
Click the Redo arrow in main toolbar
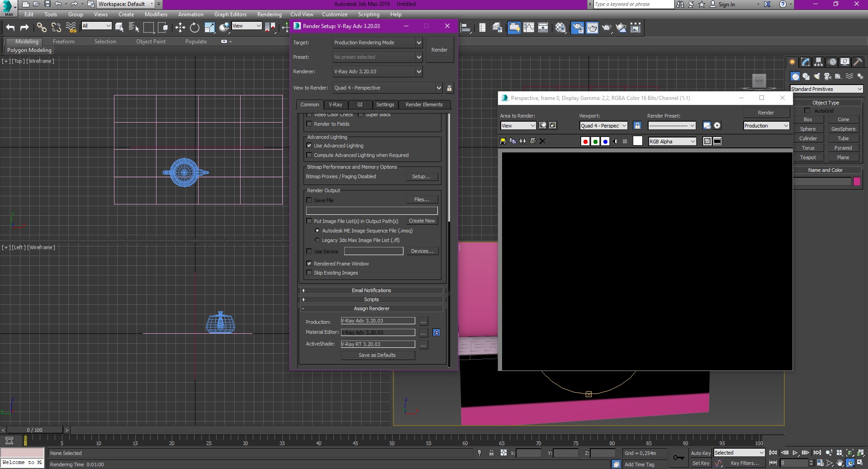pos(24,28)
